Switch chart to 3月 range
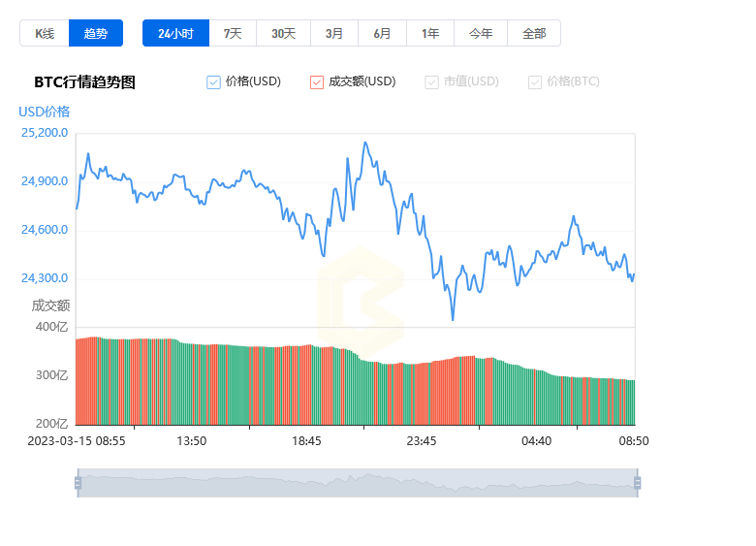Image resolution: width=756 pixels, height=546 pixels. [x=334, y=33]
